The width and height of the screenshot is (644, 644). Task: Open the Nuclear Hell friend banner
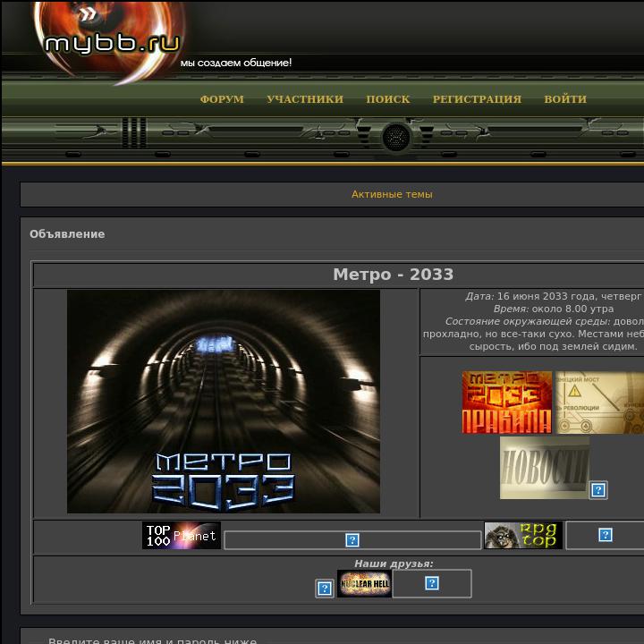pos(364,583)
